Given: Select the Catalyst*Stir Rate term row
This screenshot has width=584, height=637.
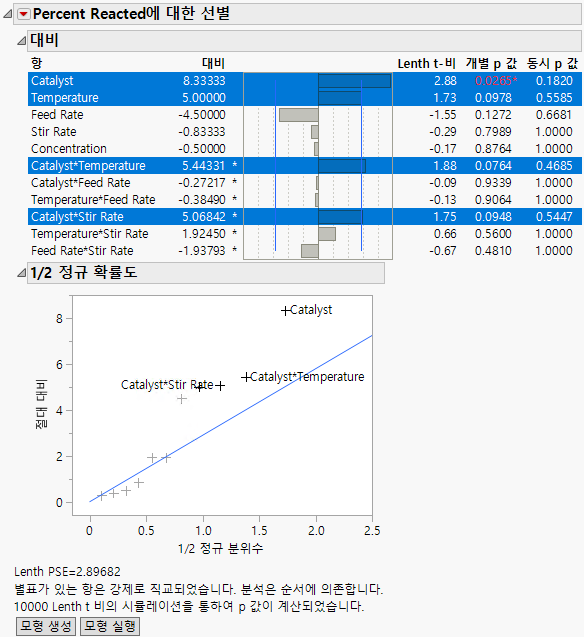Looking at the screenshot, I should pos(305,217).
